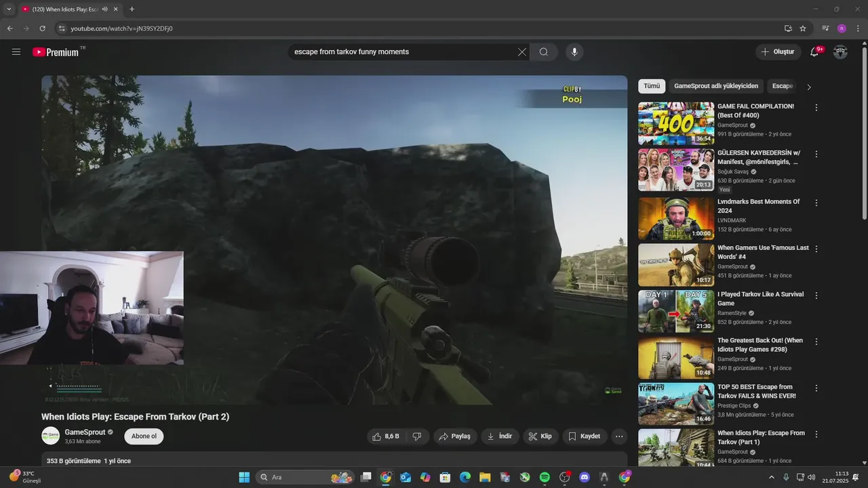Install app icon in address bar
This screenshot has height=488, width=868.
click(788, 28)
